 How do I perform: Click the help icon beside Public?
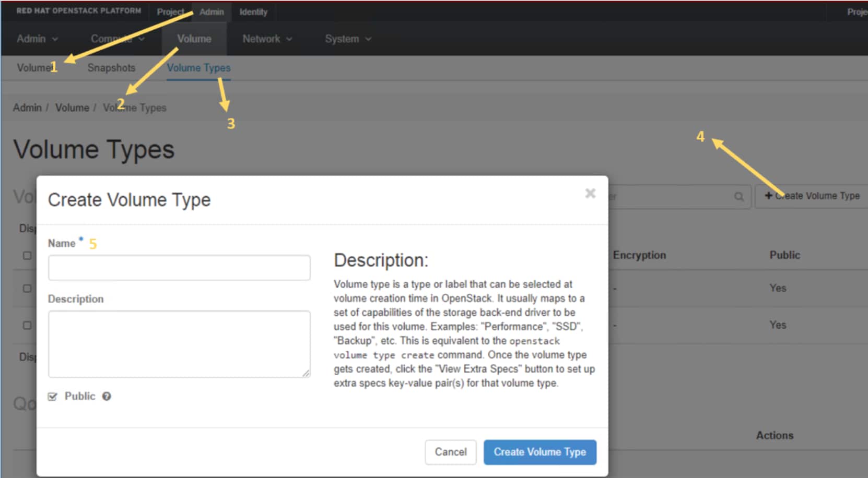click(x=107, y=397)
